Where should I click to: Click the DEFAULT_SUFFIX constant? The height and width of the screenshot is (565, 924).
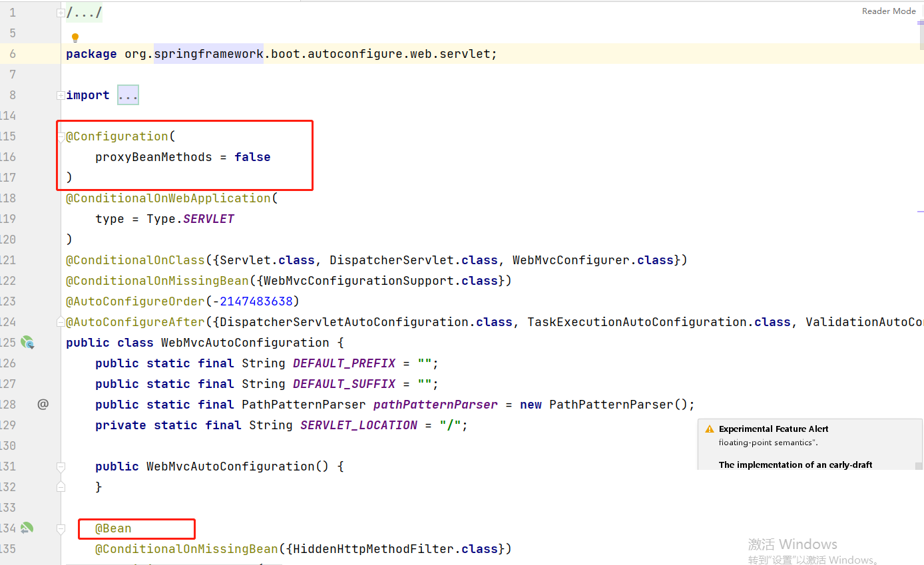(x=344, y=384)
